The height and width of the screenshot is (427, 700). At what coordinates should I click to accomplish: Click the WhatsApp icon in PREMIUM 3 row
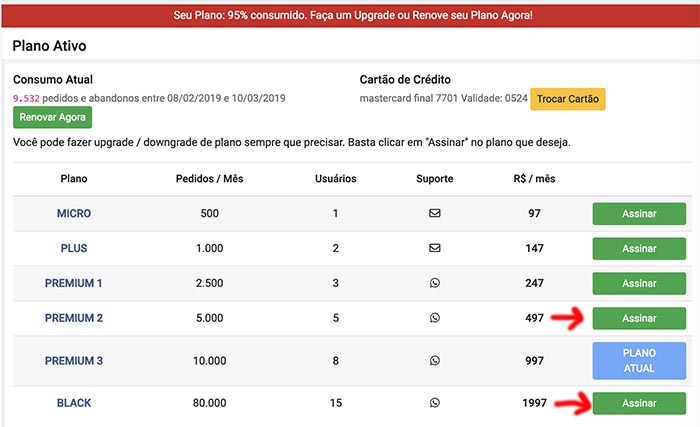coord(434,360)
